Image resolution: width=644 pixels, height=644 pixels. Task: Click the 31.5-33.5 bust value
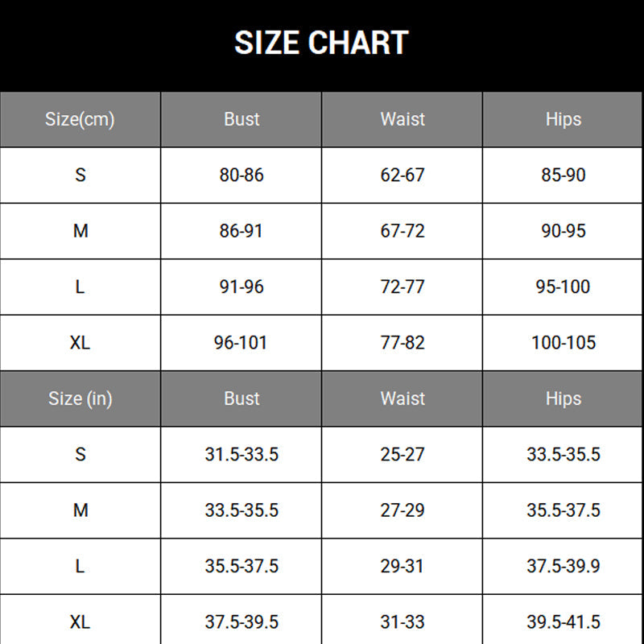pos(242,454)
